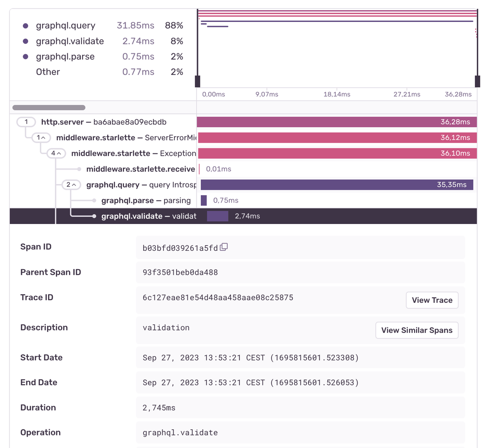Screen dimensions: 488x448
Task: Copy the Span ID using the copy icon
Action: pyautogui.click(x=224, y=246)
